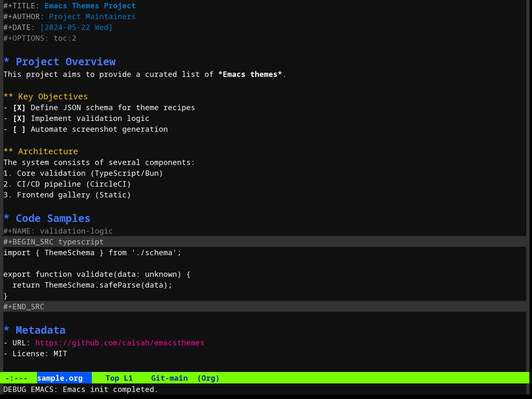Screen dimensions: 532x399
Task: Click the return ThemeSchema.safeParse(data) line
Action: [x=92, y=285]
